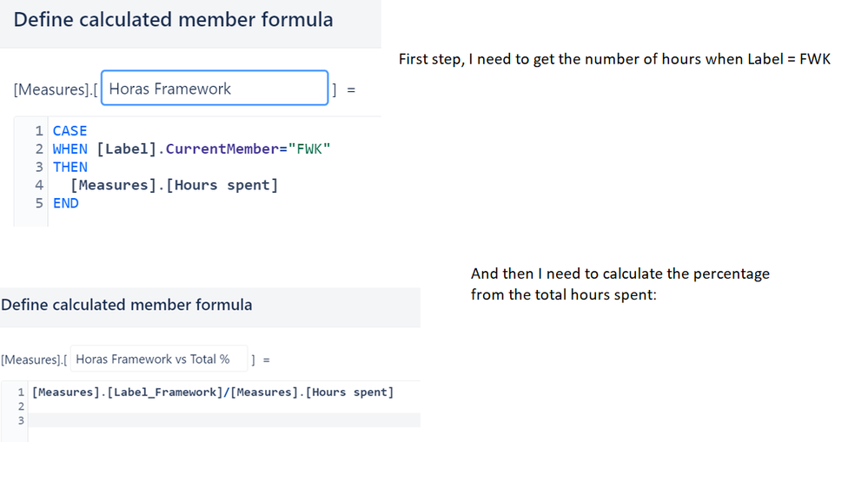Click the "FWK" string in the formula
This screenshot has height=488, width=868.
pos(309,149)
